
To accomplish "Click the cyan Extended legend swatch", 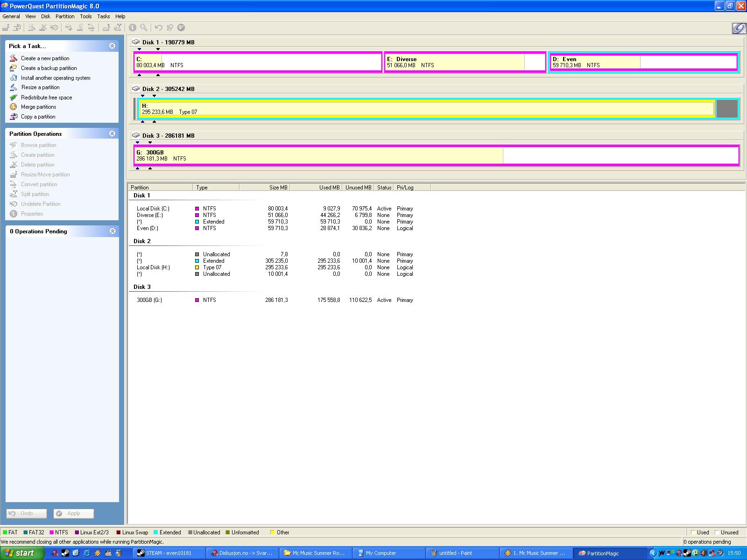I will pyautogui.click(x=156, y=532).
